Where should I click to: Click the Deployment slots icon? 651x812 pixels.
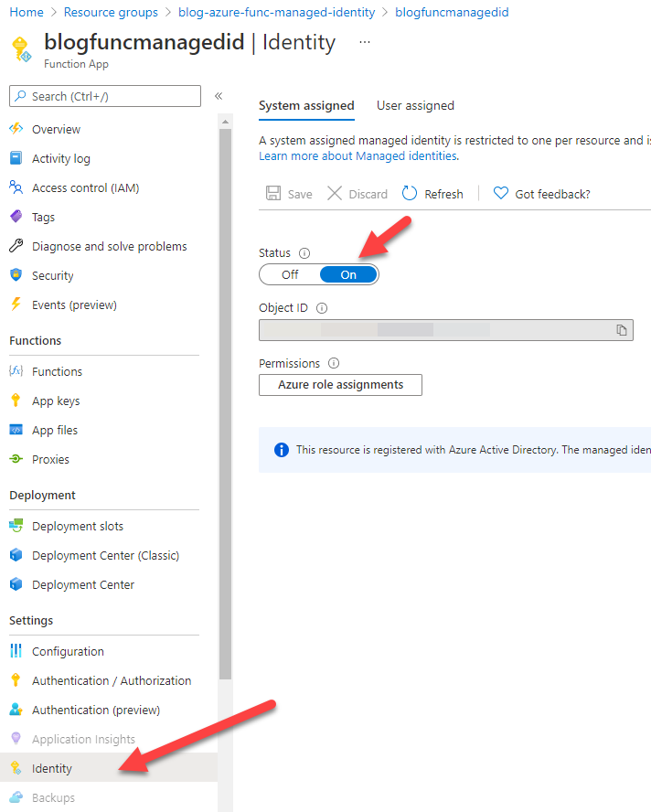pyautogui.click(x=16, y=526)
